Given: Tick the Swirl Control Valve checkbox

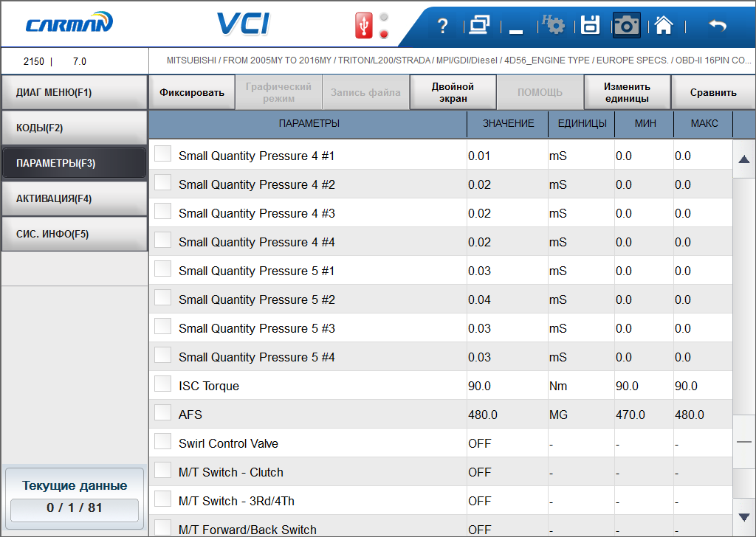Looking at the screenshot, I should click(162, 442).
